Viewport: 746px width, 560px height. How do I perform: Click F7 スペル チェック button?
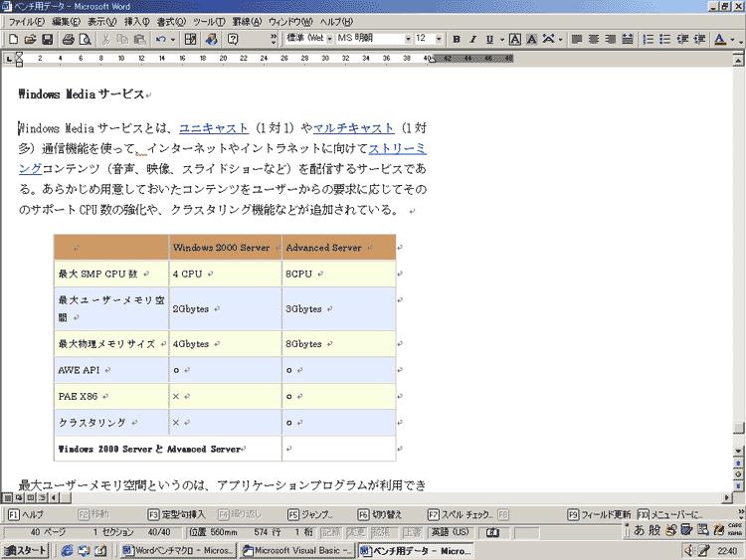point(461,514)
